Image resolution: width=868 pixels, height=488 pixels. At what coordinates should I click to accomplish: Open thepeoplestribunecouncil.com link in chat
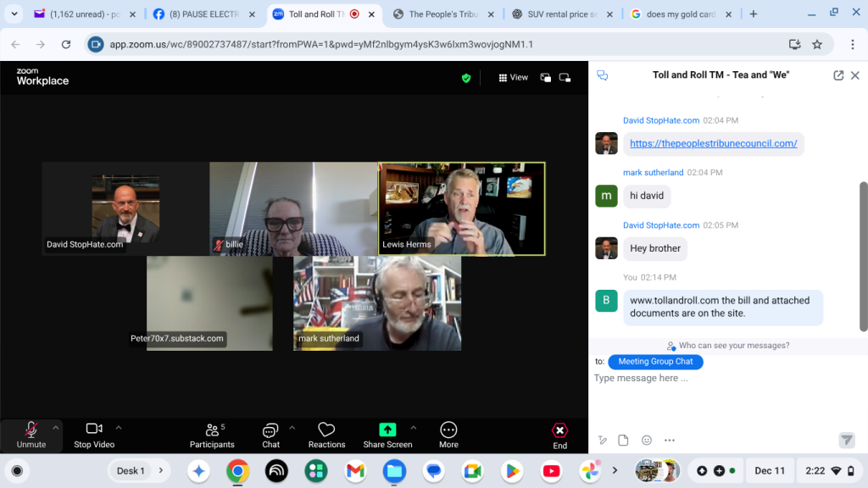(714, 143)
